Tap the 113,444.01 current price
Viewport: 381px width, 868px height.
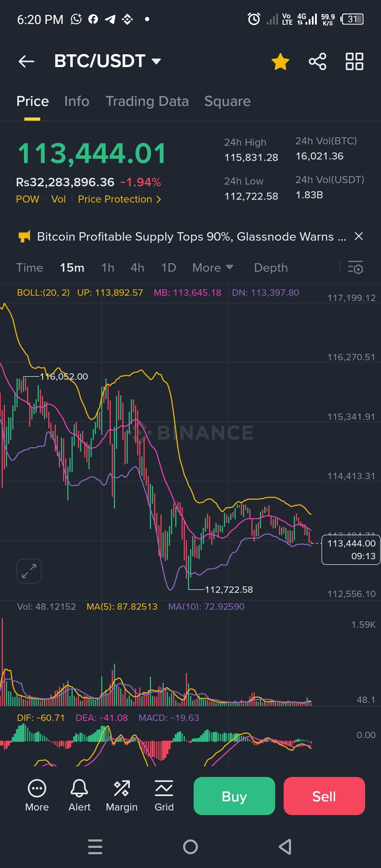coord(92,153)
